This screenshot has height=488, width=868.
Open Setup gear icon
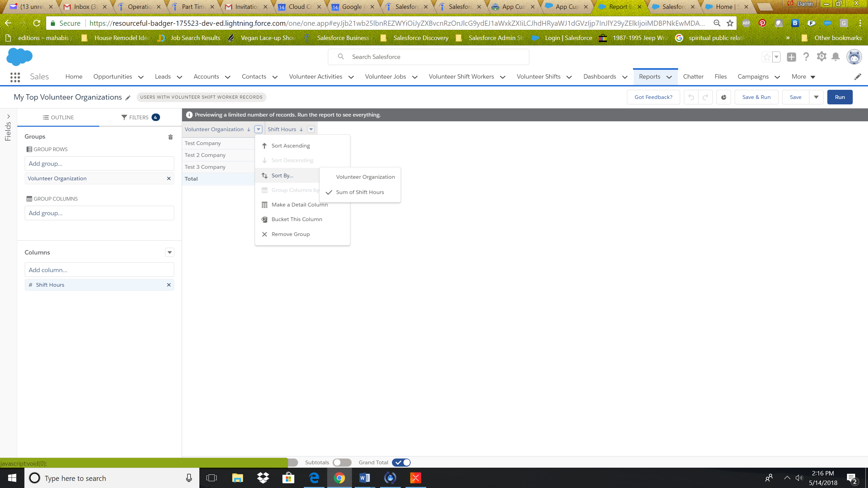(821, 57)
